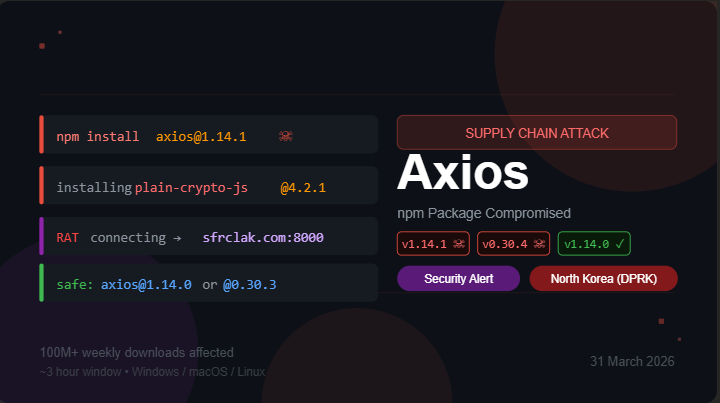Click the 'npm install' text
This screenshot has width=720, height=403.
[97, 136]
